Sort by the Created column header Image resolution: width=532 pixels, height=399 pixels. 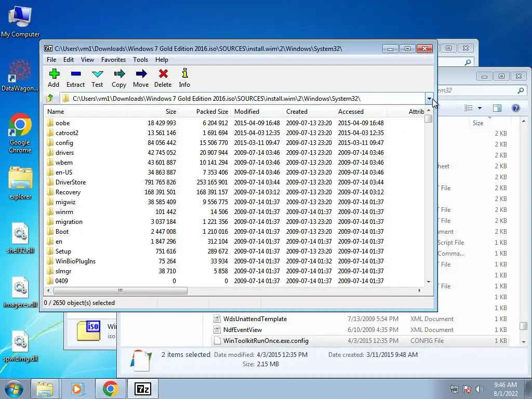coord(309,111)
